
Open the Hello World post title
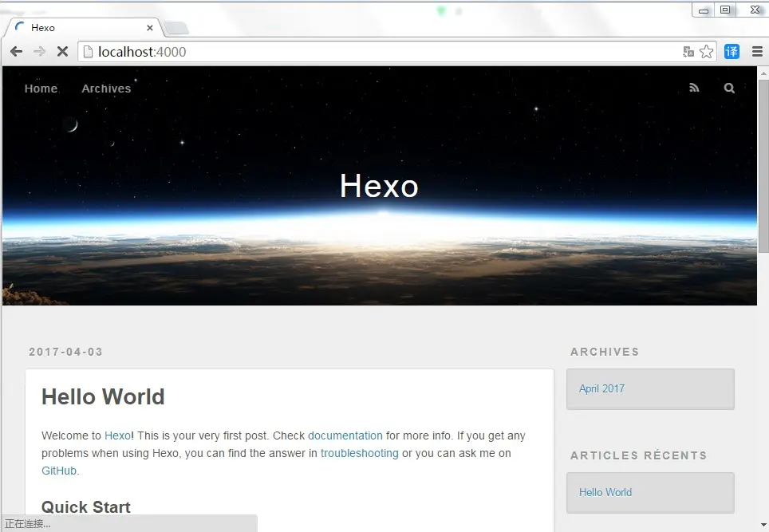coord(103,396)
